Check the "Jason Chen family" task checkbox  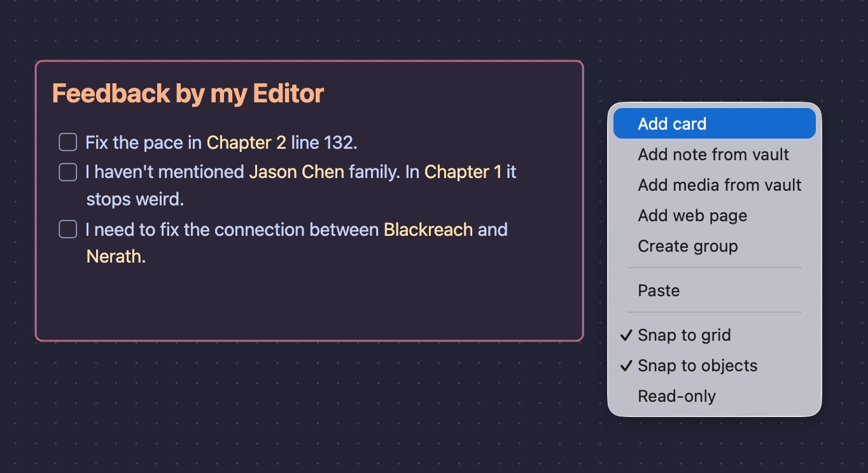coord(67,172)
